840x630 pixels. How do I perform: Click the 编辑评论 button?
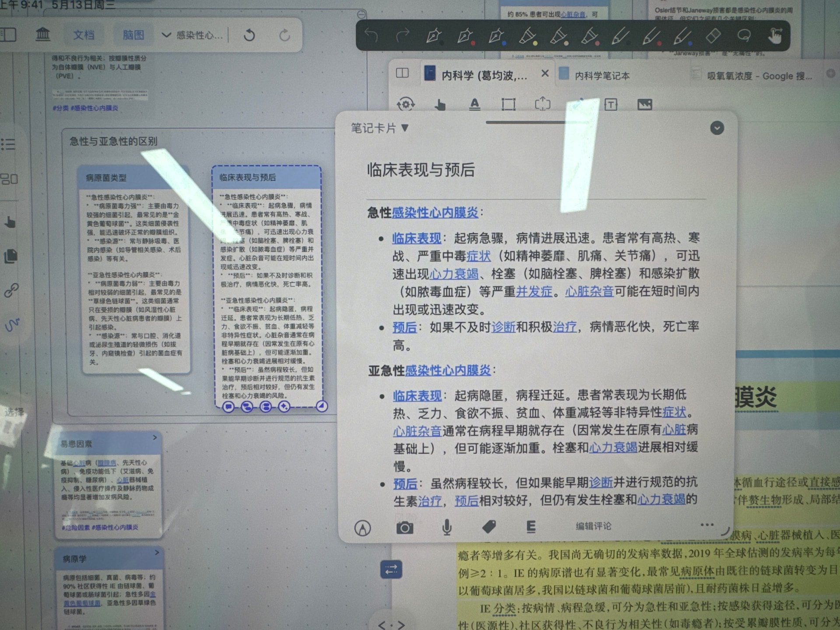593,526
